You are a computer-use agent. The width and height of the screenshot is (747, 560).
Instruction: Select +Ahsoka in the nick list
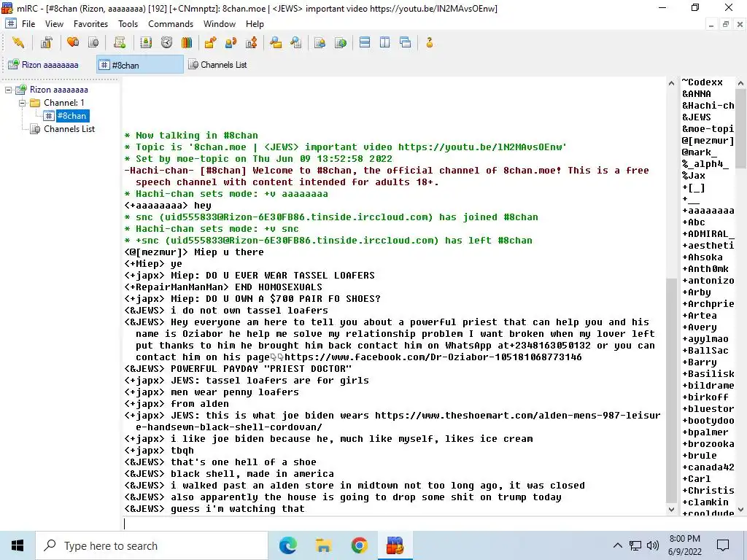pyautogui.click(x=703, y=257)
